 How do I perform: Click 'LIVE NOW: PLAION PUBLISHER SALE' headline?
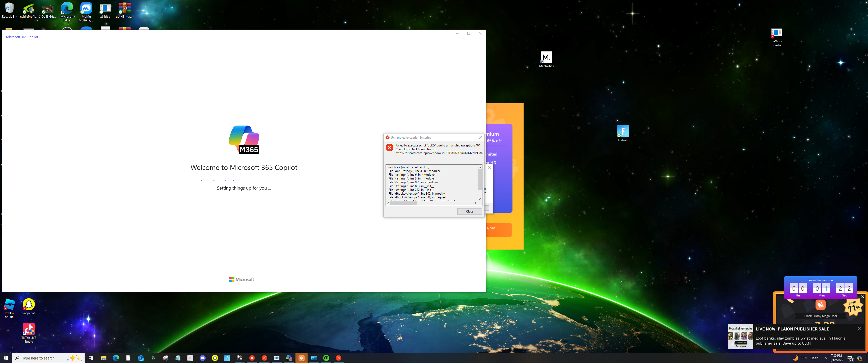792,329
